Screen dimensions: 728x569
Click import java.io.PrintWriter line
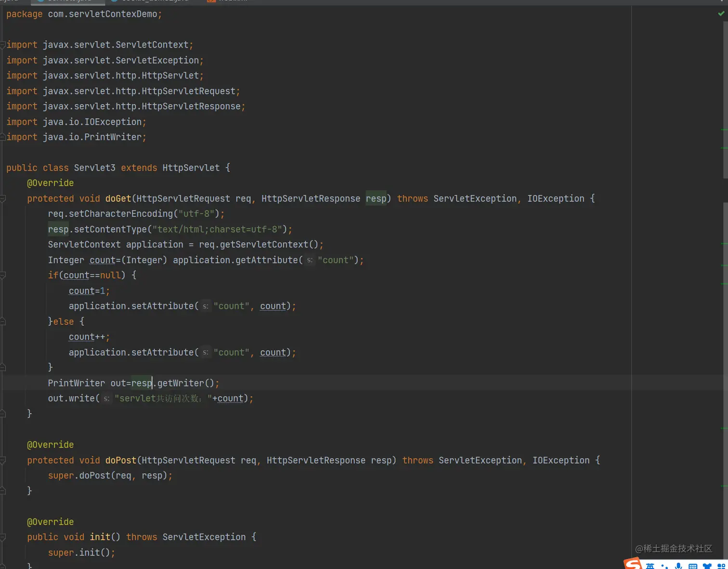76,137
